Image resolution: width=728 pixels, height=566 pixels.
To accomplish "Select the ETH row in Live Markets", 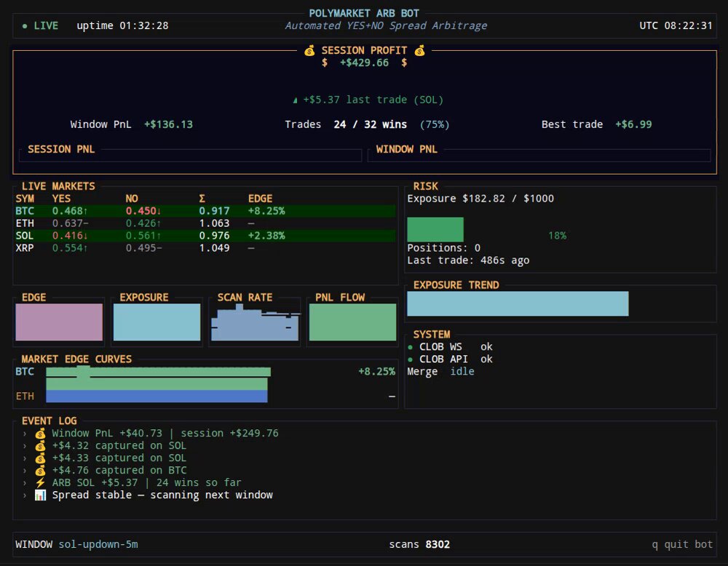I will [x=205, y=223].
